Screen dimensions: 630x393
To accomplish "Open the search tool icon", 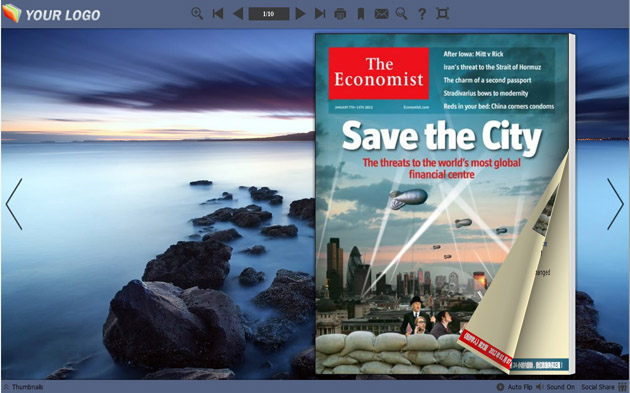I will point(401,14).
